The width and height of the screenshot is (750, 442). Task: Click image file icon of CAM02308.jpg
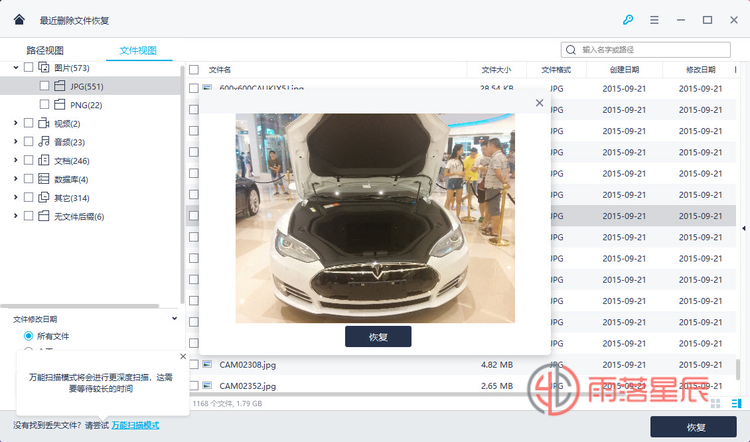[207, 365]
